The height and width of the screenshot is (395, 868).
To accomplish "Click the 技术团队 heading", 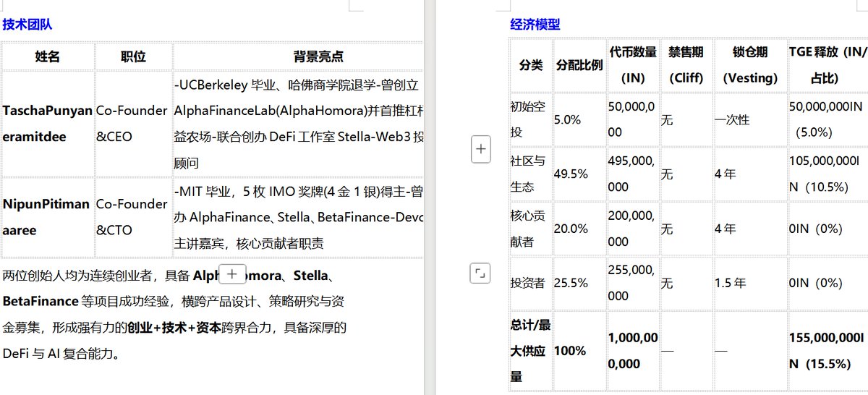I will tap(27, 25).
